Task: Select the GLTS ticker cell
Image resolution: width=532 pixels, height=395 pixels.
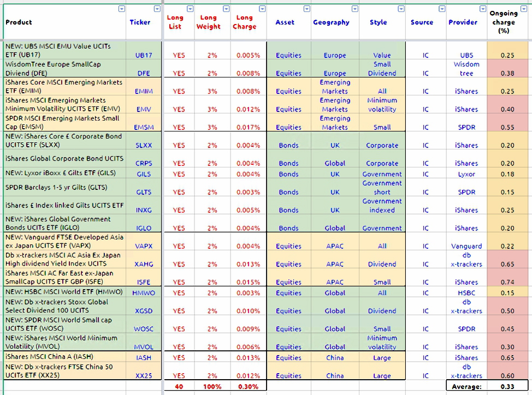Action: [144, 187]
